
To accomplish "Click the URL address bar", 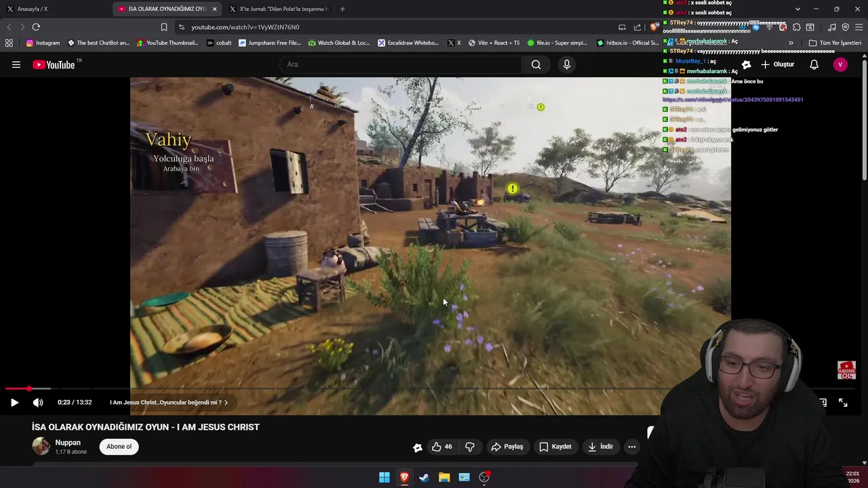I will point(400,27).
